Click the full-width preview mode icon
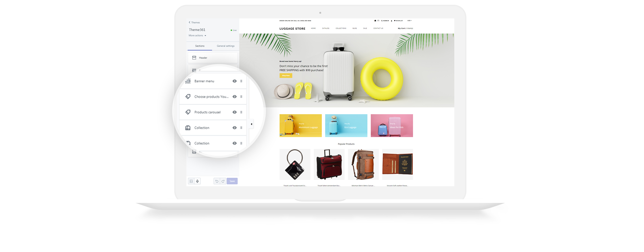Viewport: 644px width, 252px height. [191, 181]
